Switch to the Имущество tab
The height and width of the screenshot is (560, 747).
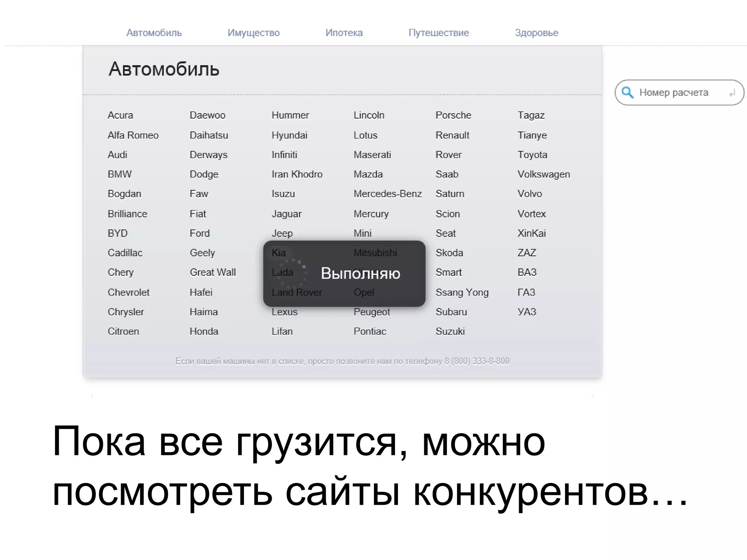click(253, 33)
